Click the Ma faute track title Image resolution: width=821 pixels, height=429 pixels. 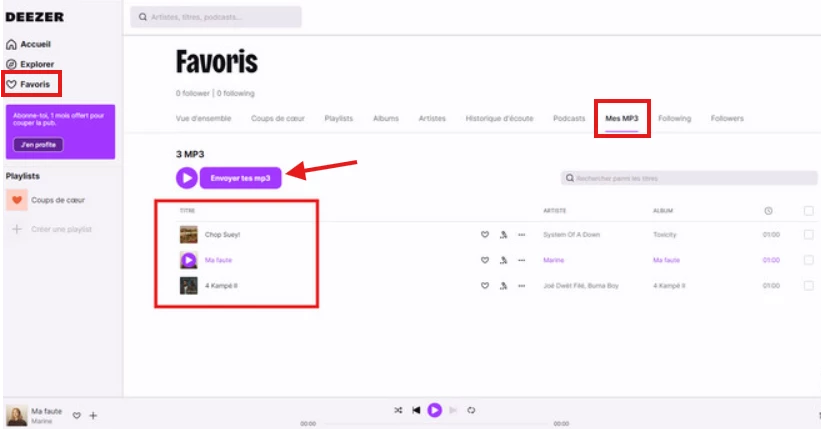pyautogui.click(x=218, y=260)
